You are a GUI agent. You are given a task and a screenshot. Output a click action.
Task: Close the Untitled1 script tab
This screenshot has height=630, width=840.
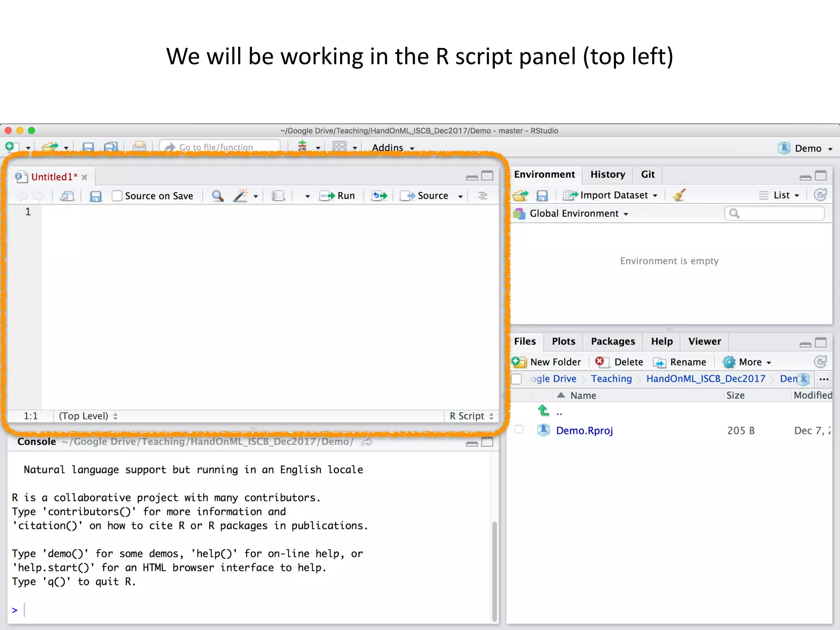(x=84, y=177)
